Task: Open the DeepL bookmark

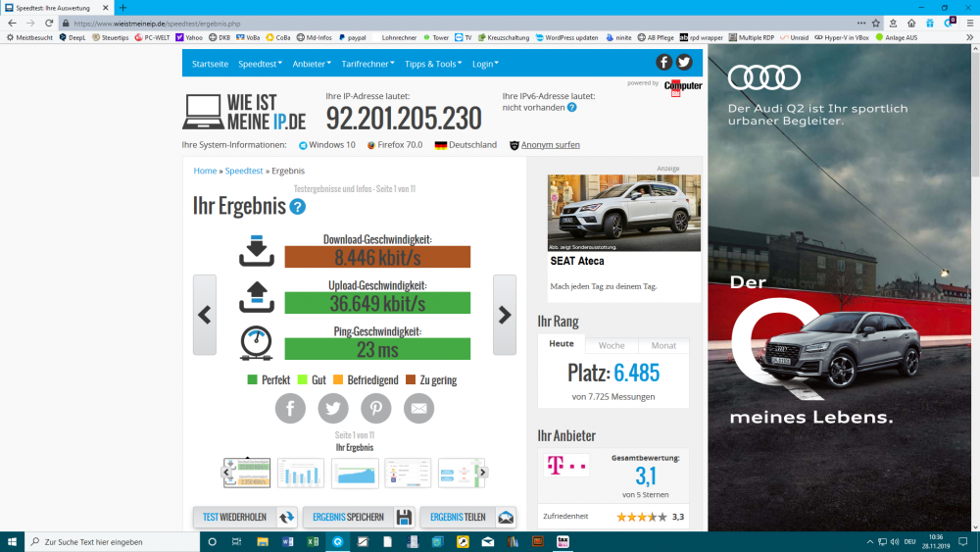Action: tap(73, 37)
